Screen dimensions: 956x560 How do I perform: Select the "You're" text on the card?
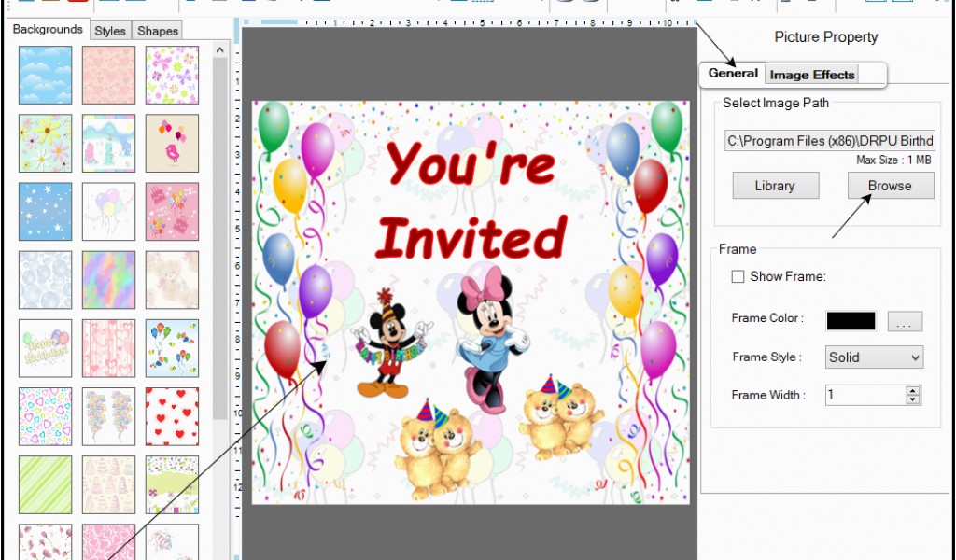click(x=471, y=163)
